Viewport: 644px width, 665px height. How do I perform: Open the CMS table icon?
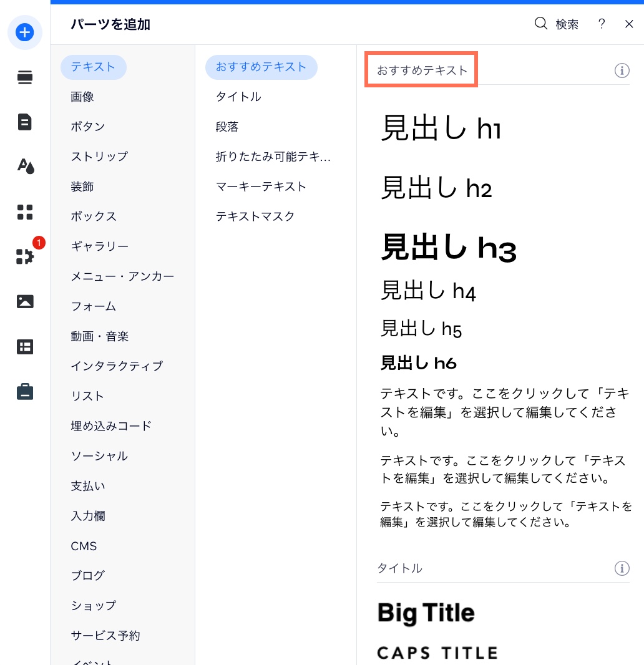tap(24, 346)
